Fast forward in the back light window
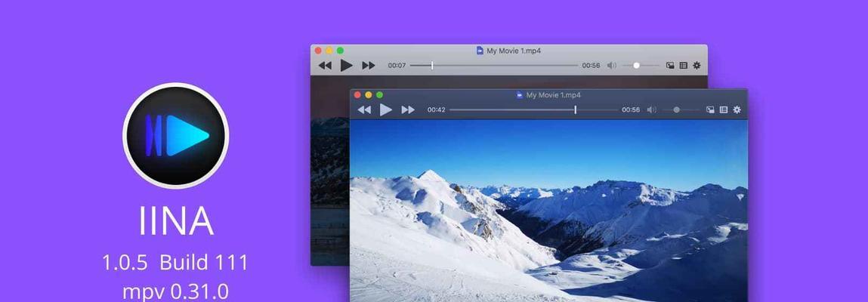Viewport: 868px width, 302px height. [369, 65]
